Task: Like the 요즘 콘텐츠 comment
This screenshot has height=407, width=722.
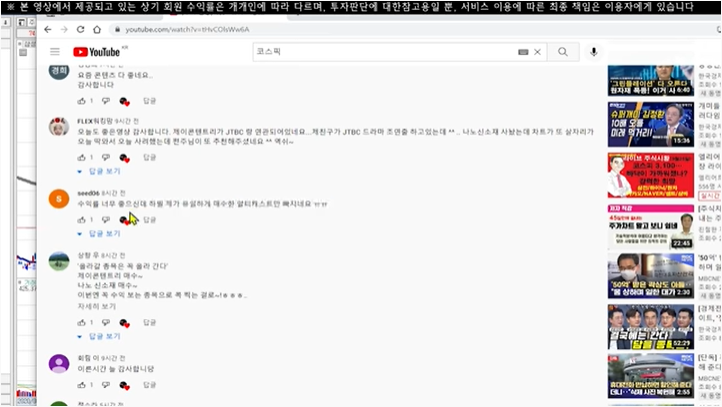Action: click(x=82, y=101)
